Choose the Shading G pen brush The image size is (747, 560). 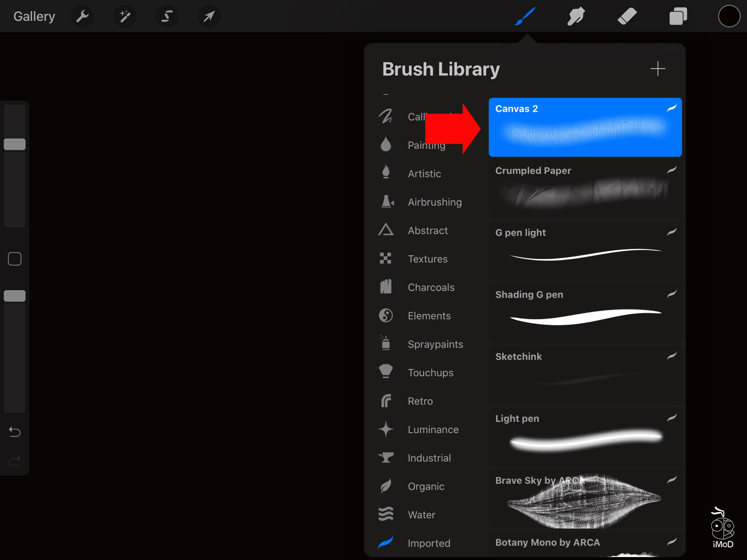coord(584,313)
